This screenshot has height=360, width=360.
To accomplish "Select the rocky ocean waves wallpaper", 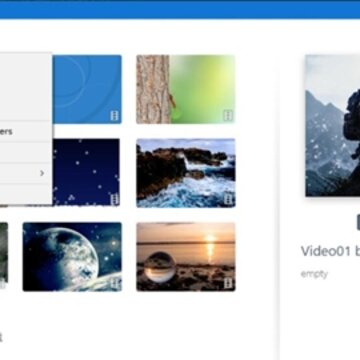I will tap(186, 173).
